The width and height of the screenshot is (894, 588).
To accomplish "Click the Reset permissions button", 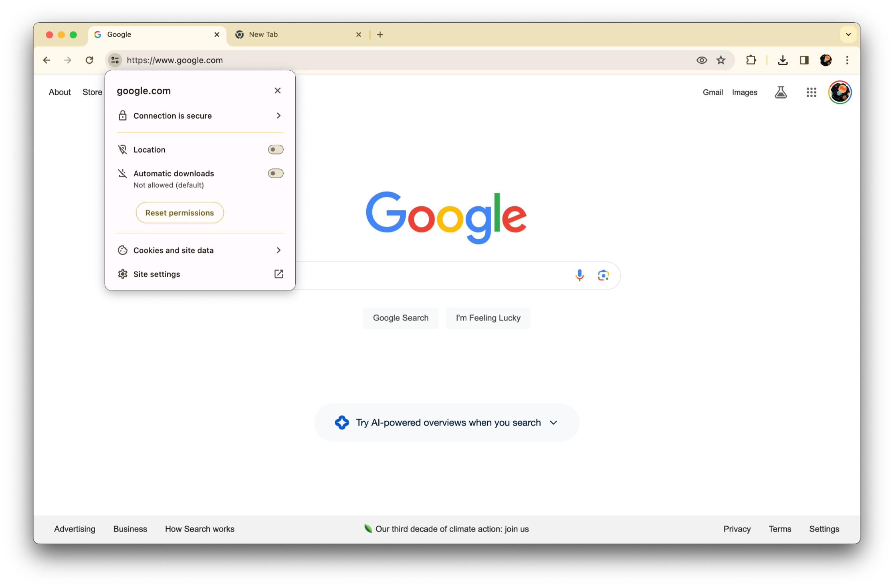I will 180,213.
